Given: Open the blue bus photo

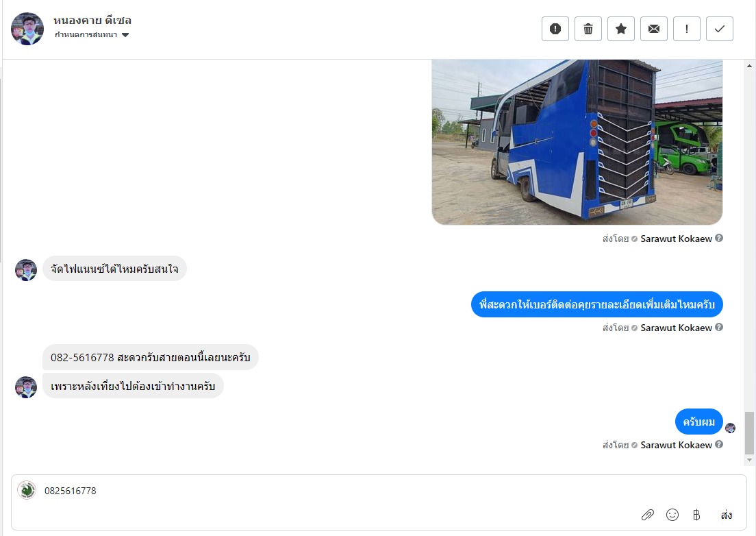Looking at the screenshot, I should tap(577, 142).
